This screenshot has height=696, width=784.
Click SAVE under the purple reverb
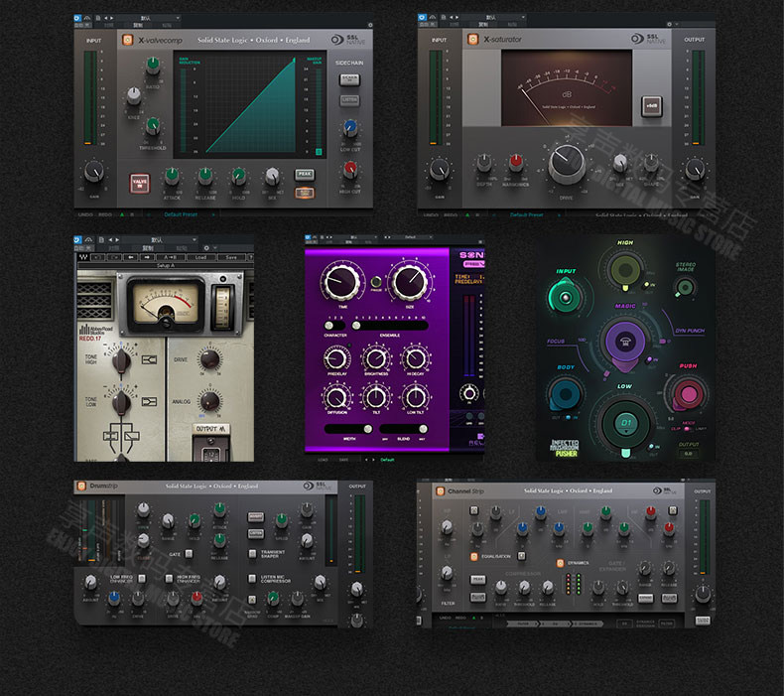(x=344, y=460)
